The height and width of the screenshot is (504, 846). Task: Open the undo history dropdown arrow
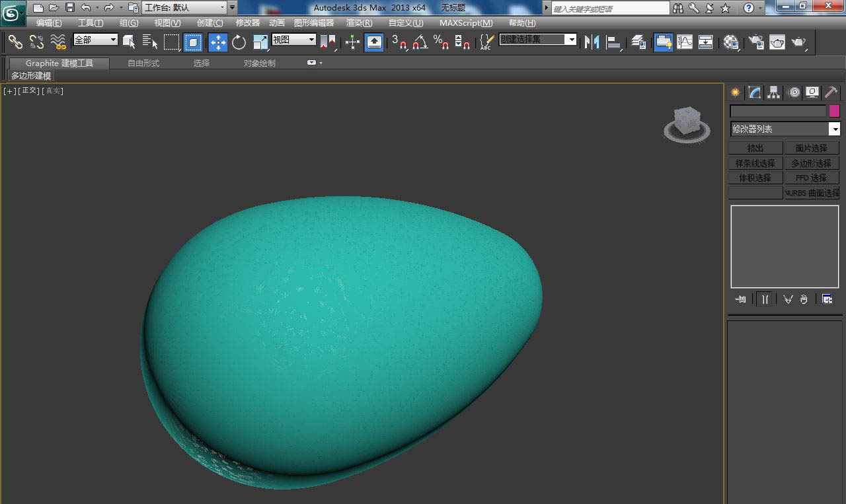click(x=97, y=8)
